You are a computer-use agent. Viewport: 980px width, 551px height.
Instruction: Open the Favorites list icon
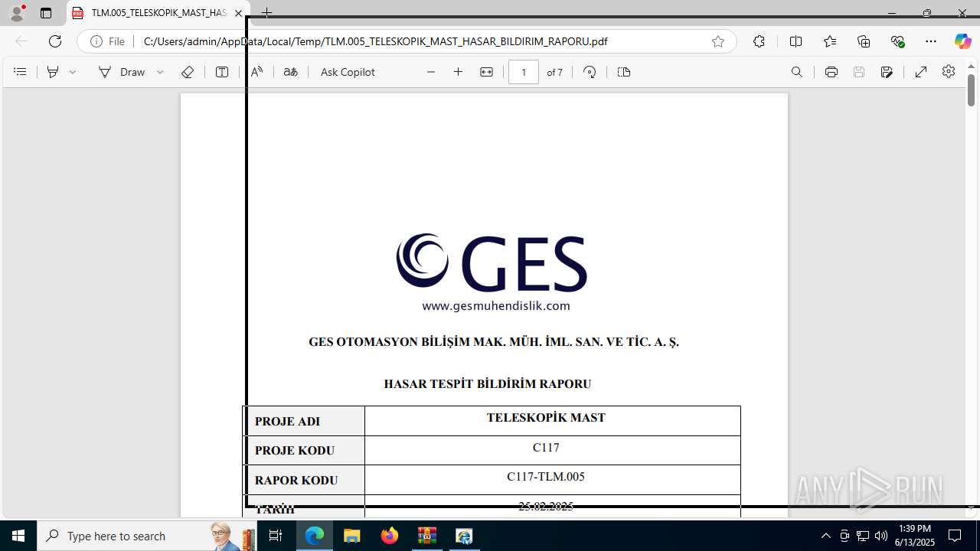pyautogui.click(x=830, y=41)
